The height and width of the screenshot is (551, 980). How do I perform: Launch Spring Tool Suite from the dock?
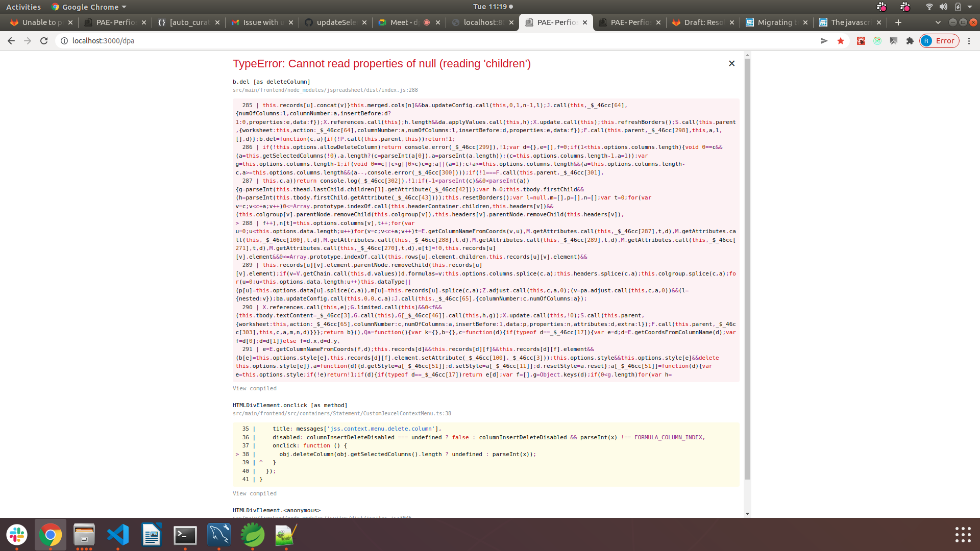tap(253, 535)
